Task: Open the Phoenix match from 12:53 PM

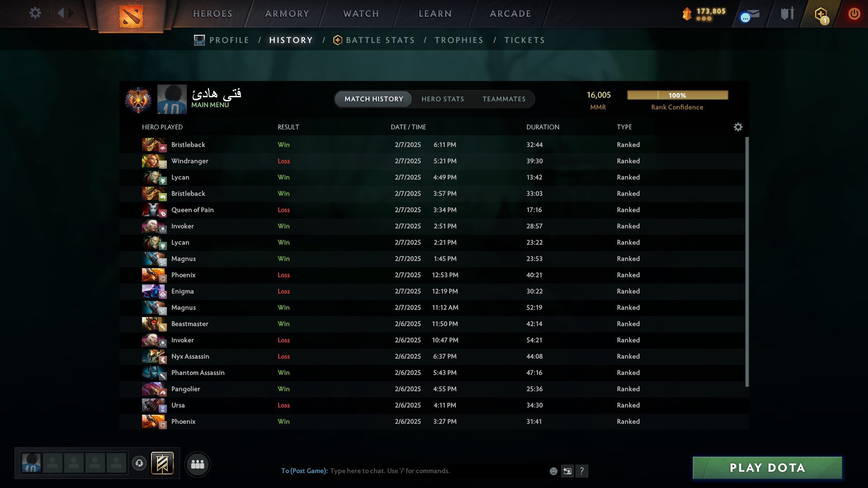Action: pyautogui.click(x=432, y=275)
